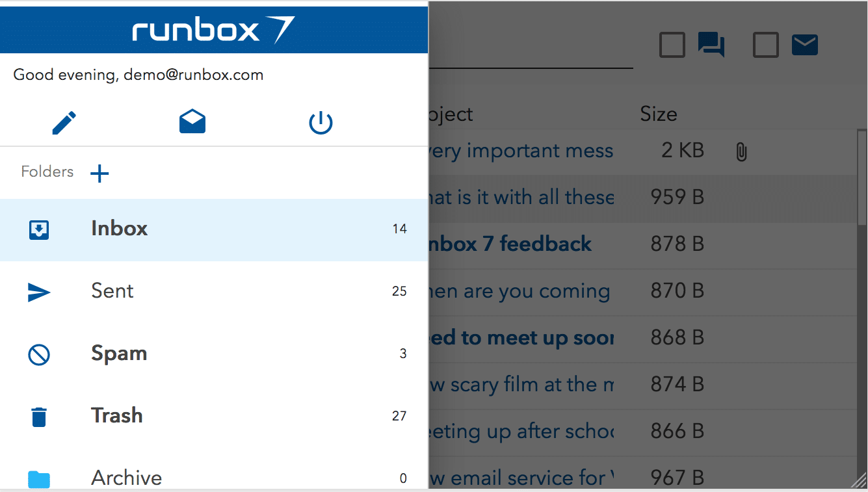Select the Sent paper plane icon
Screen dimensions: 868x492
(39, 292)
